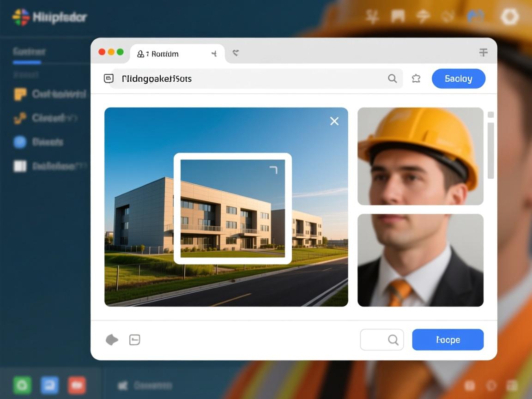Click the vertical scrollbar thumb beside the thumbnails
The width and height of the screenshot is (532, 399).
tap(490, 150)
